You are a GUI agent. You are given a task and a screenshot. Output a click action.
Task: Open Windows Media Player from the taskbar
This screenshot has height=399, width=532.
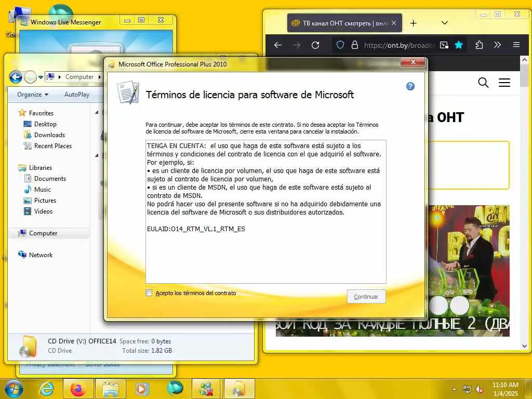coord(142,389)
